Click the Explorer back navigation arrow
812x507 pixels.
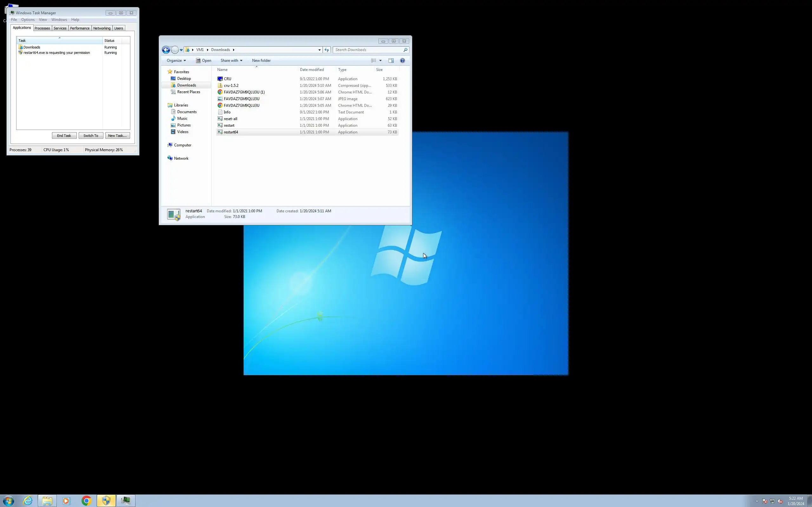click(x=166, y=50)
